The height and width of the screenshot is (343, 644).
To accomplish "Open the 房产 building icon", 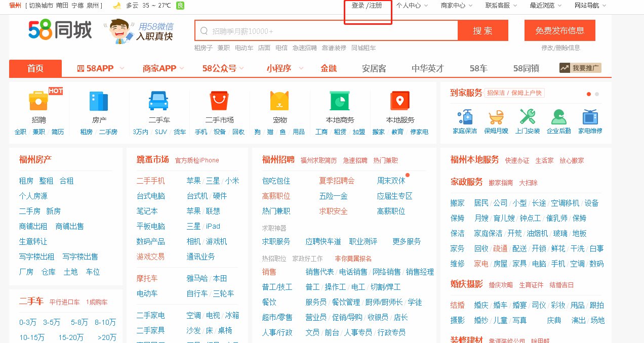I will pyautogui.click(x=99, y=101).
